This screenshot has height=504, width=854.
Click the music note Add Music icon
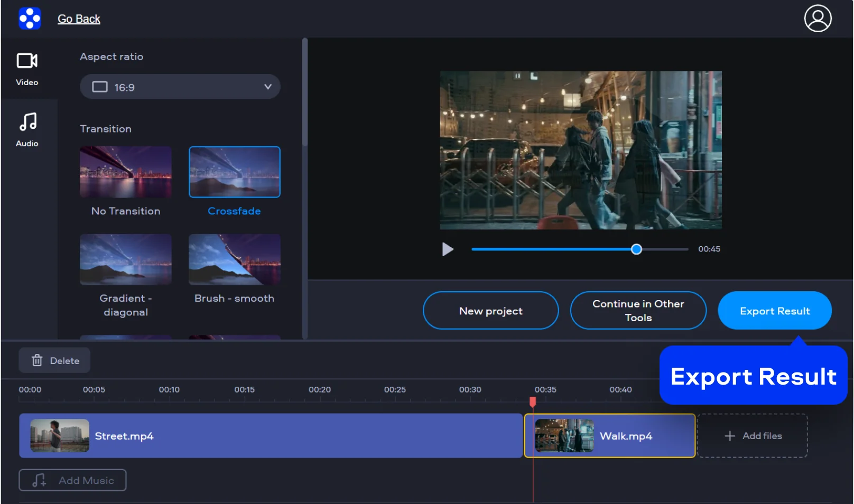point(39,480)
